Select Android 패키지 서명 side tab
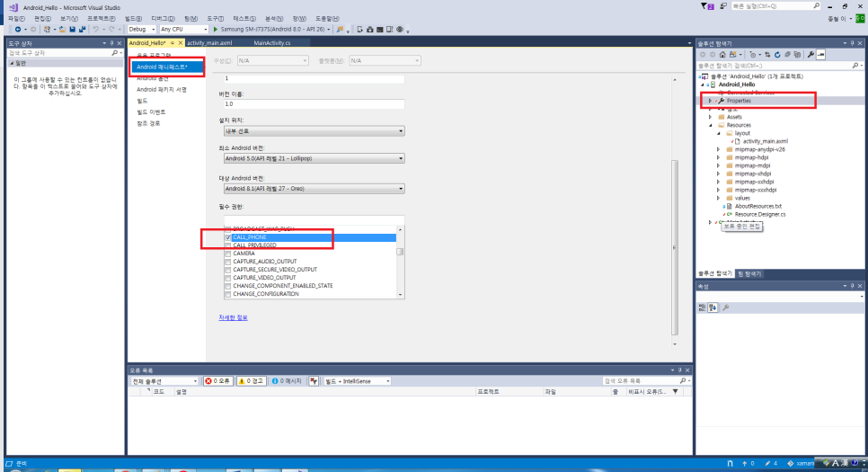Image resolution: width=868 pixels, height=472 pixels. pyautogui.click(x=162, y=89)
